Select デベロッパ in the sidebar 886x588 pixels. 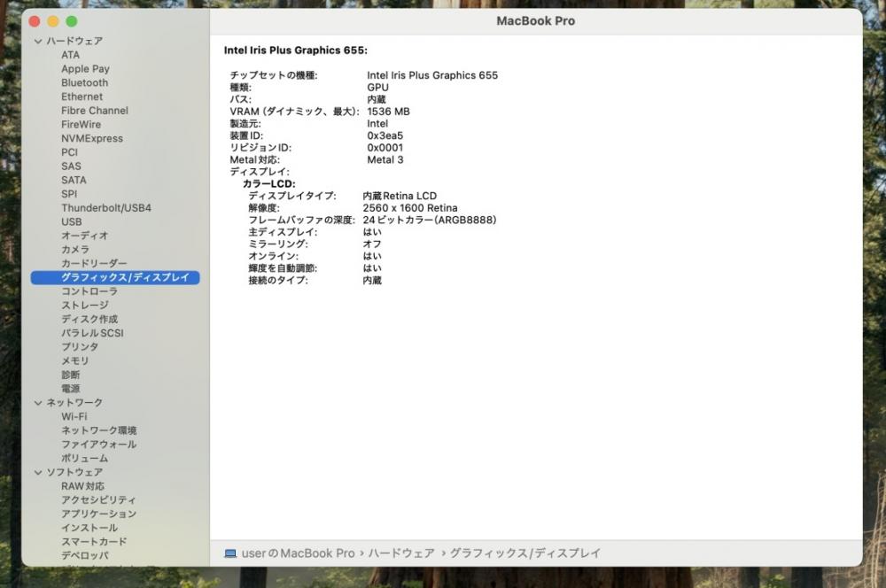[85, 556]
